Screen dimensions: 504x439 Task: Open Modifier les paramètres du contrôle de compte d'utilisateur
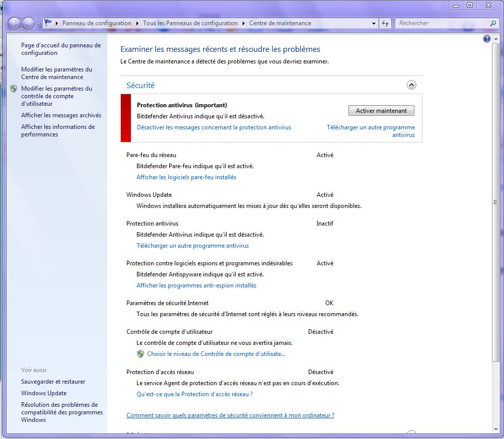[56, 96]
